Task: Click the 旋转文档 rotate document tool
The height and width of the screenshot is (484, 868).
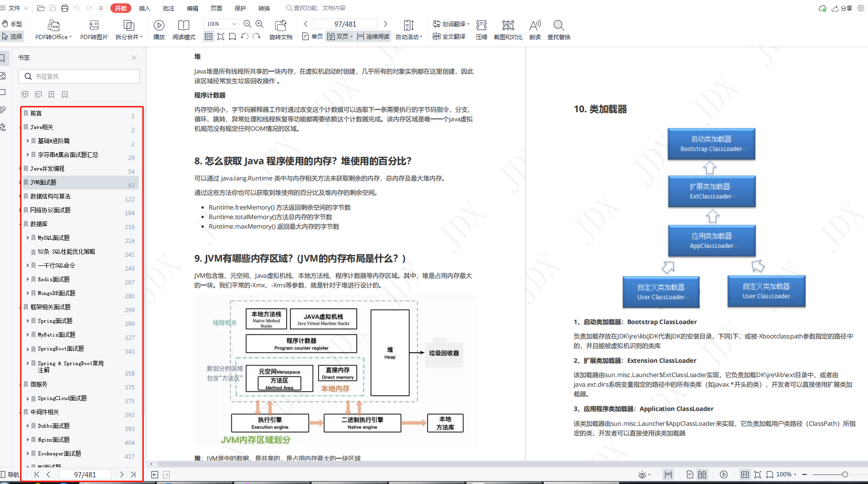Action: click(281, 30)
